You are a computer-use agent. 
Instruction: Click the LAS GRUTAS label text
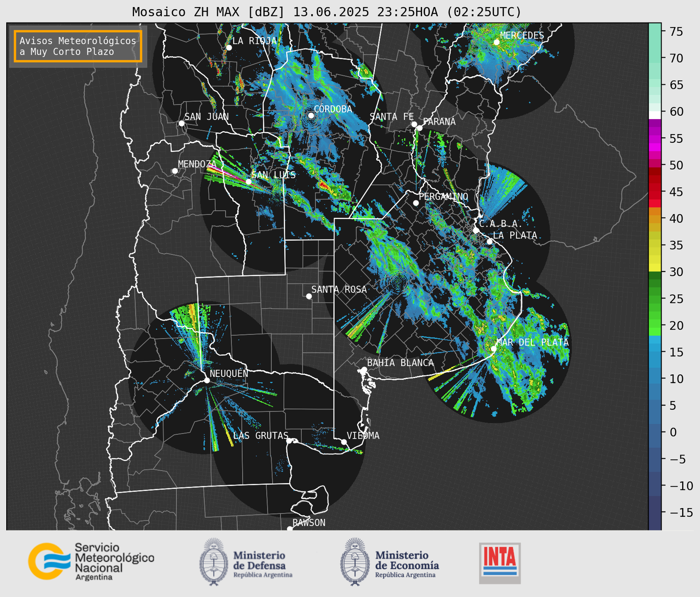click(x=261, y=436)
